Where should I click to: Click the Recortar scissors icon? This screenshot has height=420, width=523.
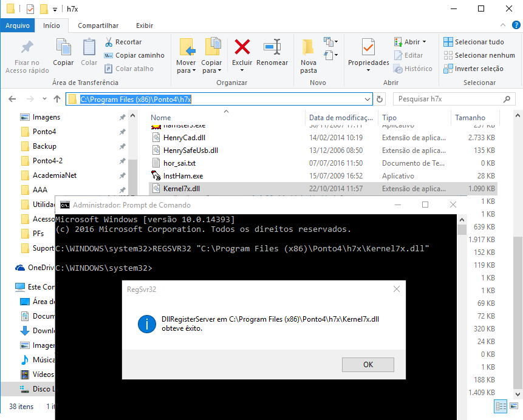point(109,42)
